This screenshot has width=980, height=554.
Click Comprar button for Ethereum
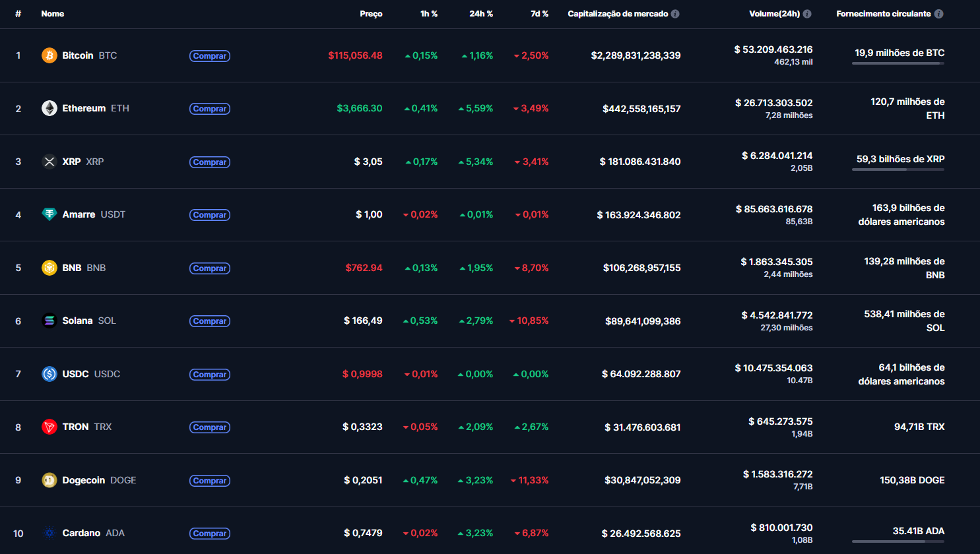tap(210, 109)
